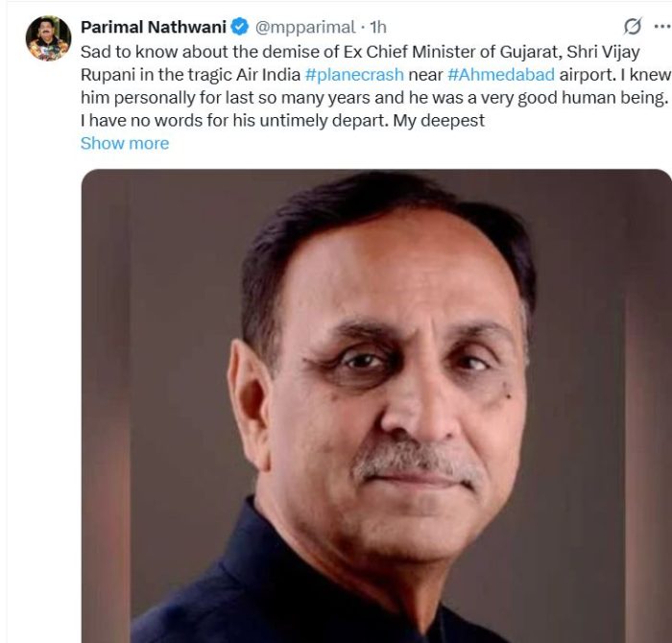Click the checkmark beside the author's name
672x643 pixels.
click(x=240, y=26)
